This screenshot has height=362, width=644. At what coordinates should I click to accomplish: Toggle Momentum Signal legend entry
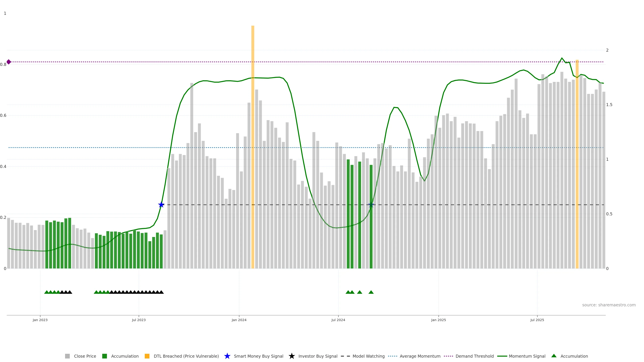[x=527, y=356]
